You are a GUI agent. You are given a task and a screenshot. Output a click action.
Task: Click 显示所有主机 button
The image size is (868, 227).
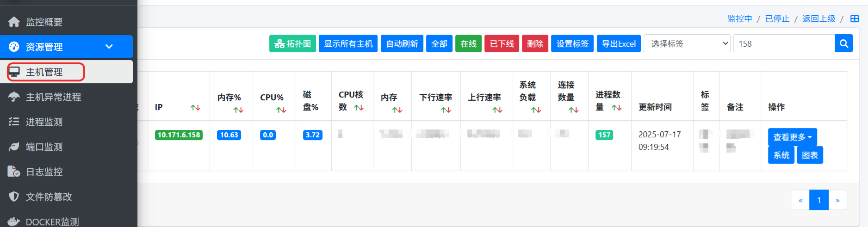tap(348, 43)
